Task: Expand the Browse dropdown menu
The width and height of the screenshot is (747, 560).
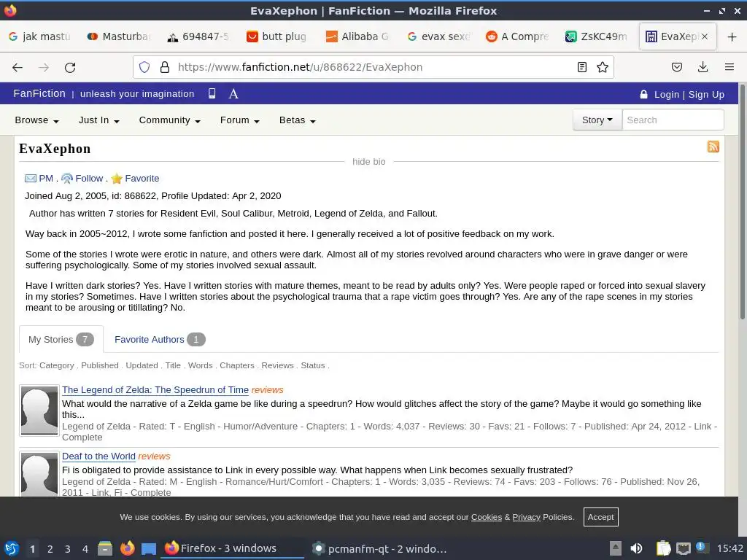Action: [36, 120]
